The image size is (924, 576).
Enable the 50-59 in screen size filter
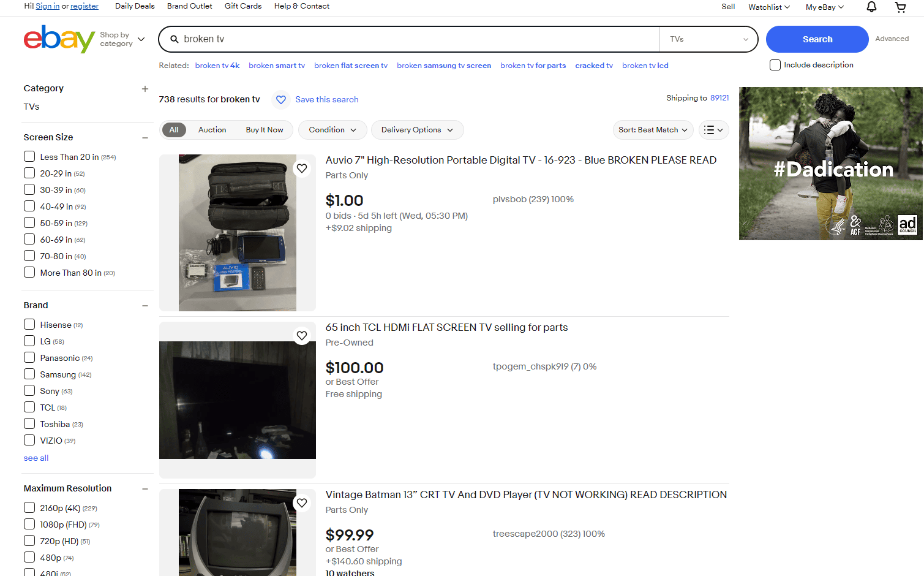coord(29,223)
